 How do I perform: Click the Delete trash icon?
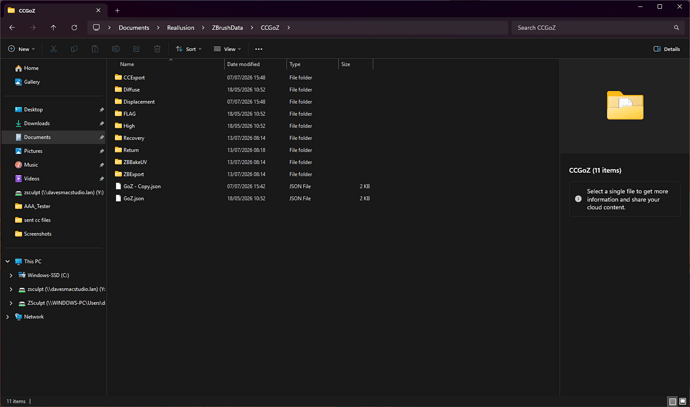pyautogui.click(x=157, y=49)
